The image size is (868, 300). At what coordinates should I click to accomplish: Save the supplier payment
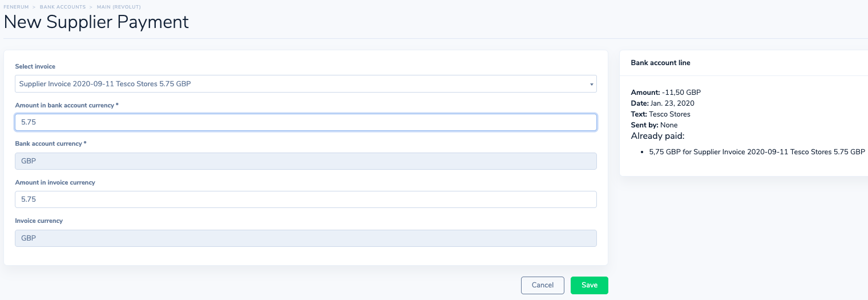[590, 285]
